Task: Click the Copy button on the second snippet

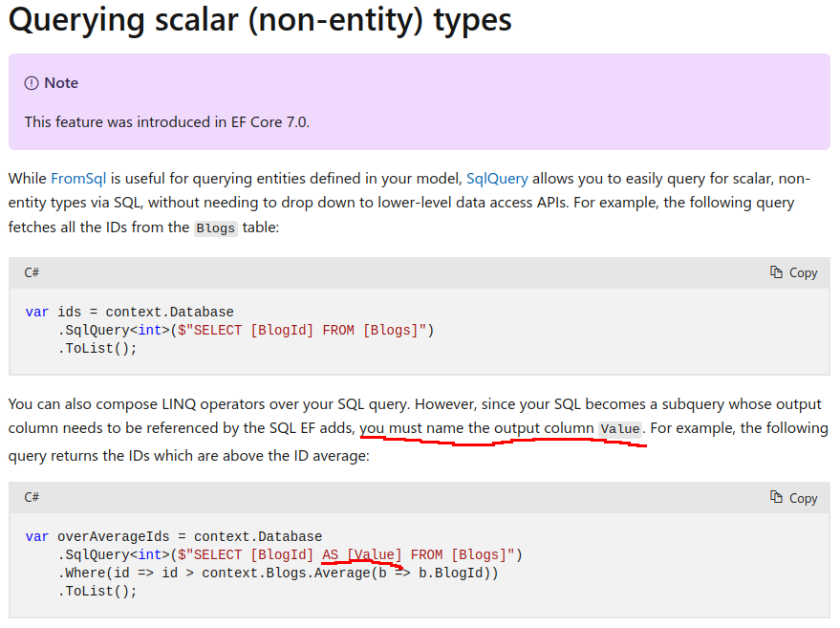Action: click(793, 497)
